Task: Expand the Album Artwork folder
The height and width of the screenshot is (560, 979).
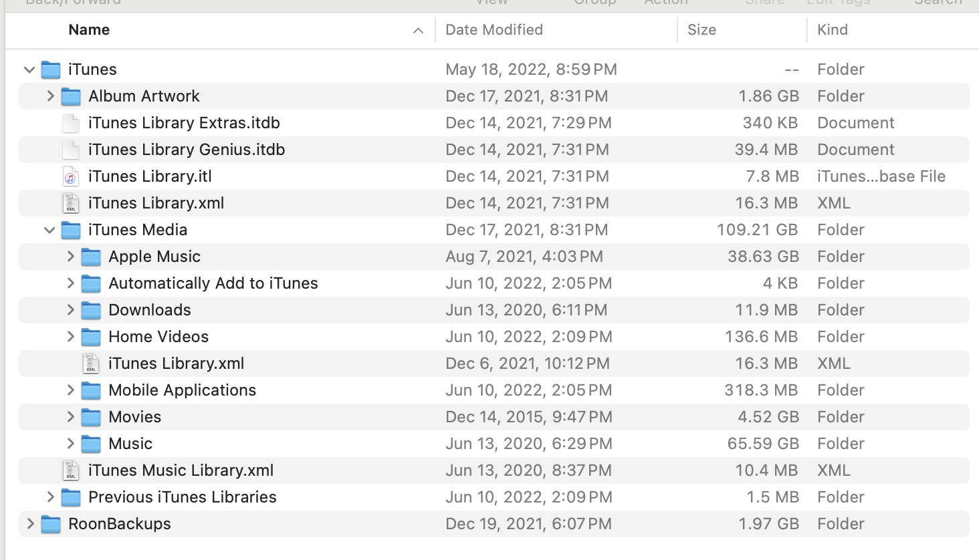Action: click(x=50, y=96)
